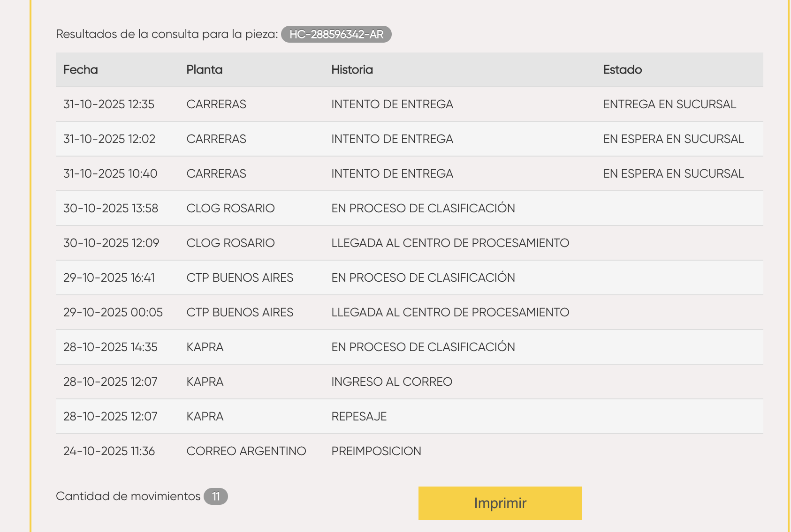
Task: Select the Fecha column header
Action: pyautogui.click(x=81, y=70)
